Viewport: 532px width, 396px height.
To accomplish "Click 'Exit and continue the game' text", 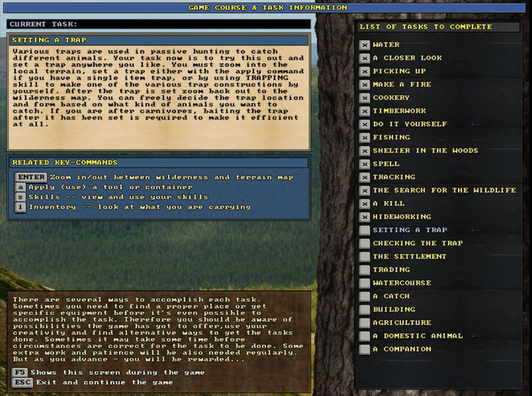I will tap(104, 383).
